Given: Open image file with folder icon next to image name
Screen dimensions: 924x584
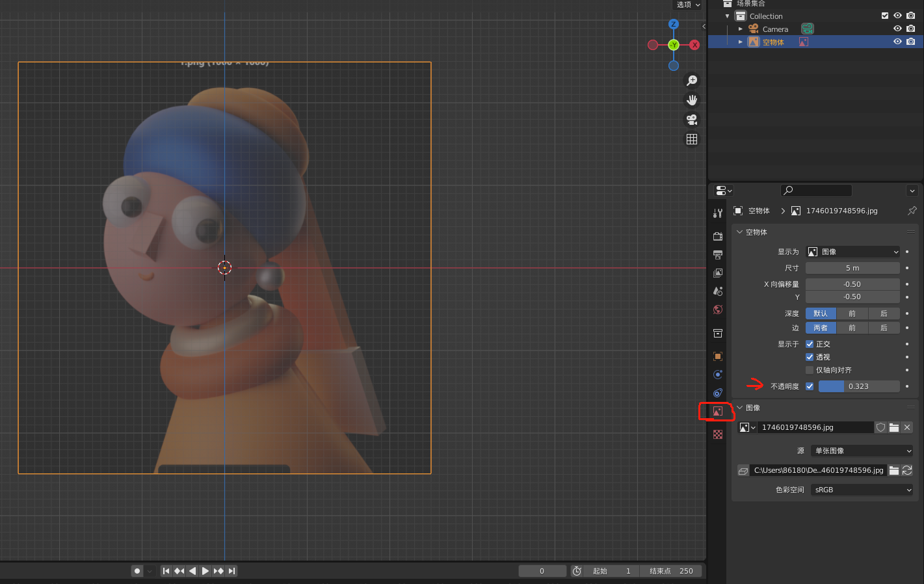Looking at the screenshot, I should (894, 427).
